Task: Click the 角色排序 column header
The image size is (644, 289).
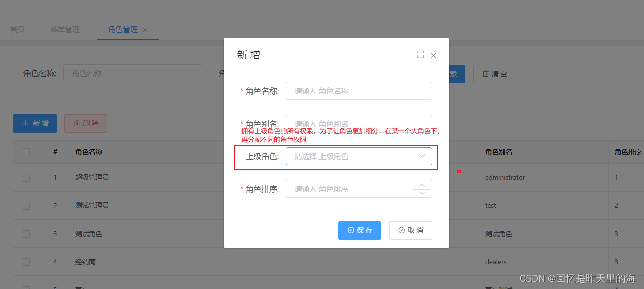Action: (x=628, y=152)
